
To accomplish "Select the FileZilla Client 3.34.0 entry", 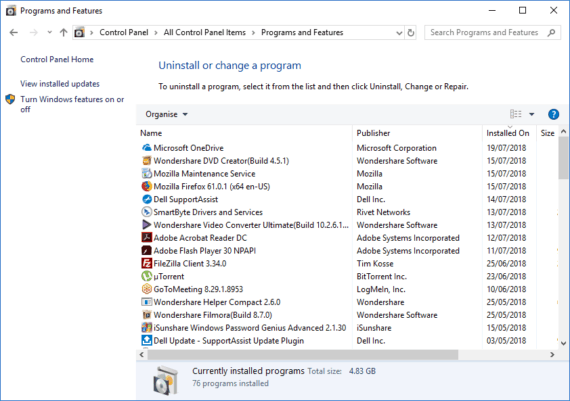I will (x=190, y=263).
